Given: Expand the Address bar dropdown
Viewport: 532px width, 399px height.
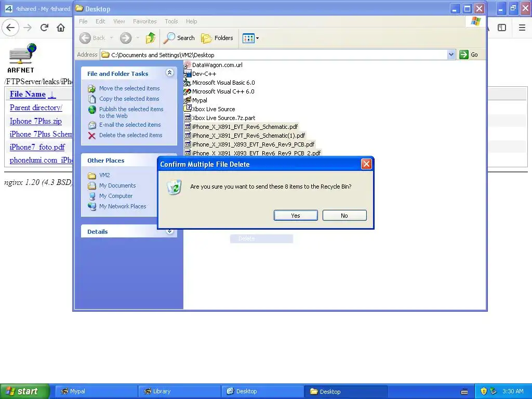Looking at the screenshot, I should point(451,55).
